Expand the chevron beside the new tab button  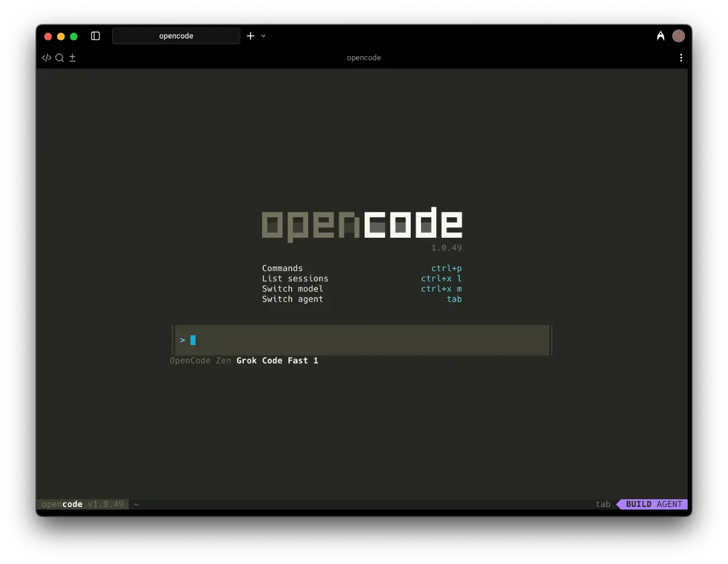click(x=263, y=36)
